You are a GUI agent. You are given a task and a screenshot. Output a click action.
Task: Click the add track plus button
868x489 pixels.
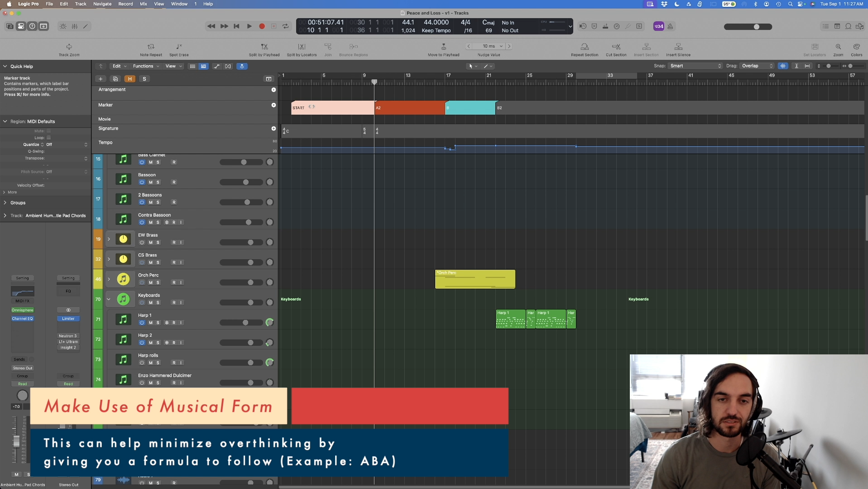(101, 79)
